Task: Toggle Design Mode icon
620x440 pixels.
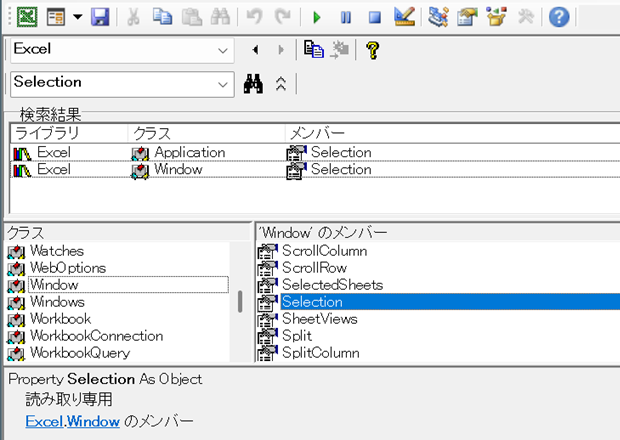Action: [x=405, y=17]
